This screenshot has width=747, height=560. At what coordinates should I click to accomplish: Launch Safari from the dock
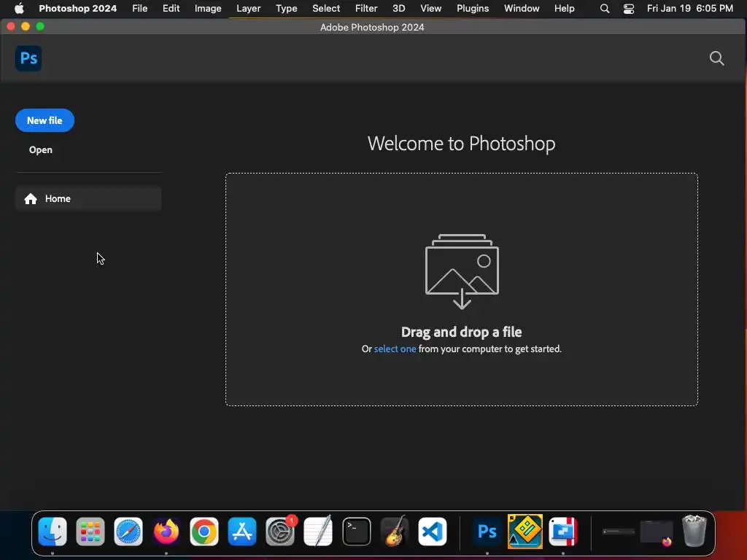pyautogui.click(x=128, y=531)
